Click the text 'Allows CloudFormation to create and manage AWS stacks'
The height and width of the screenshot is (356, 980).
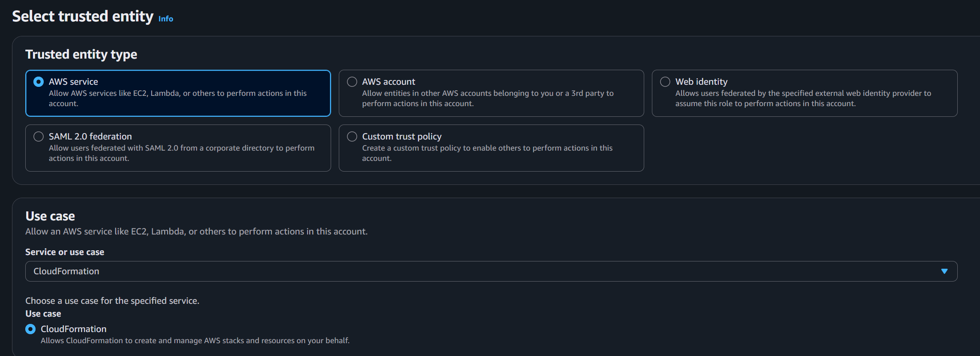[195, 341]
